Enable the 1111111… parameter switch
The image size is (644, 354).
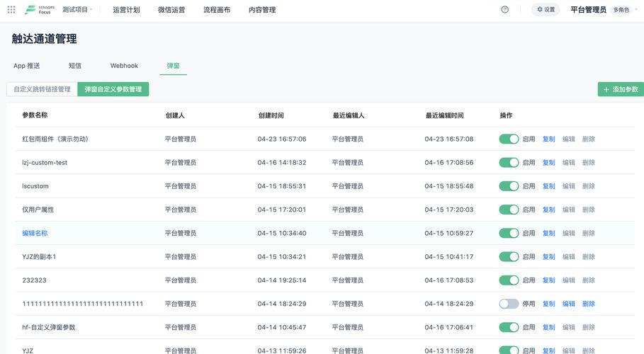point(509,304)
